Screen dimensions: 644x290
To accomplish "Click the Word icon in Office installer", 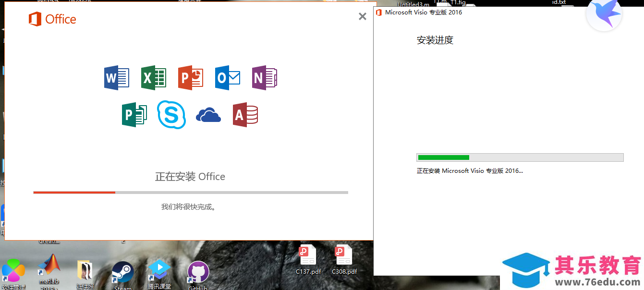I will [x=117, y=78].
